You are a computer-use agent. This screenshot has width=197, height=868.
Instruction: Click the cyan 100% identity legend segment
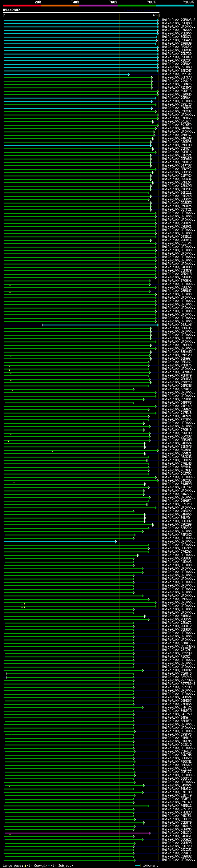175,6
